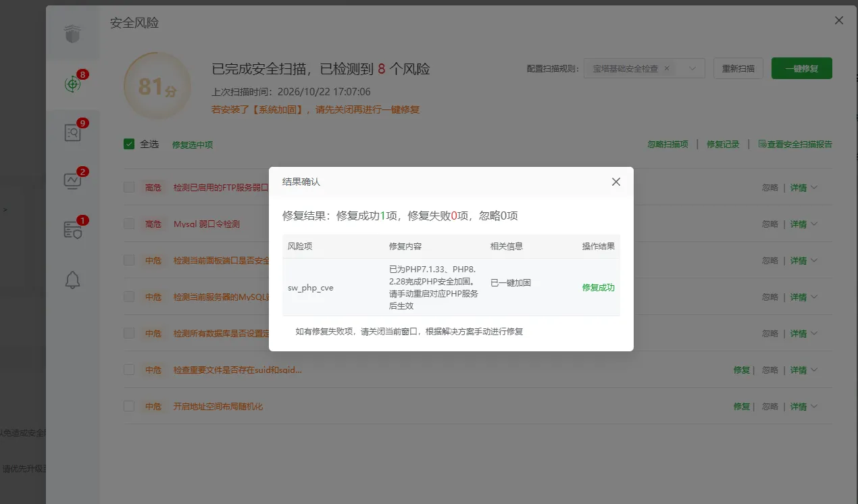Open the 忽略扫描项 link
Viewport: 858px width, 504px height.
tap(667, 145)
